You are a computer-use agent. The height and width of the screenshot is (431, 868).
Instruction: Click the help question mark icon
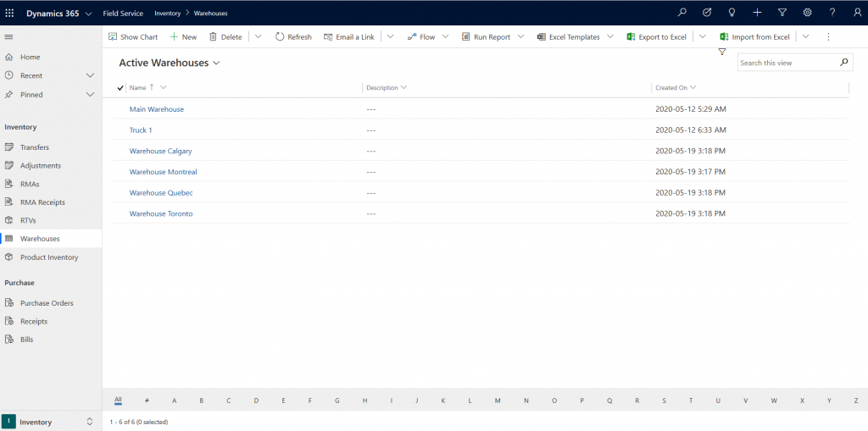832,13
